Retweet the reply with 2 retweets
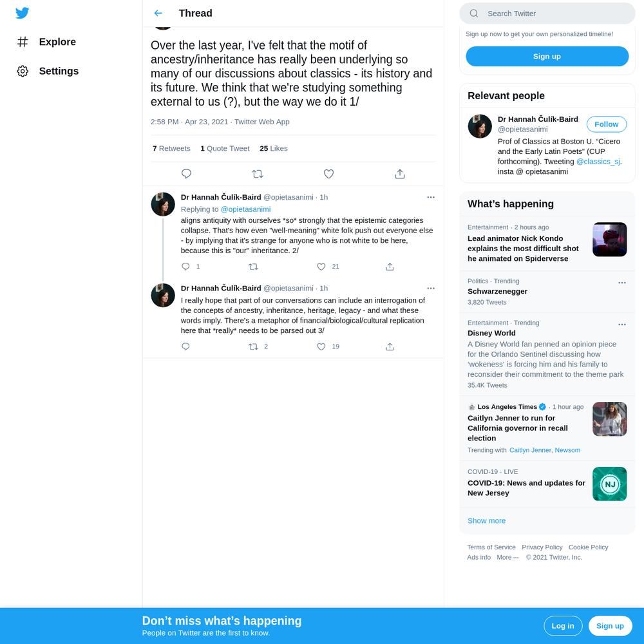 (253, 346)
